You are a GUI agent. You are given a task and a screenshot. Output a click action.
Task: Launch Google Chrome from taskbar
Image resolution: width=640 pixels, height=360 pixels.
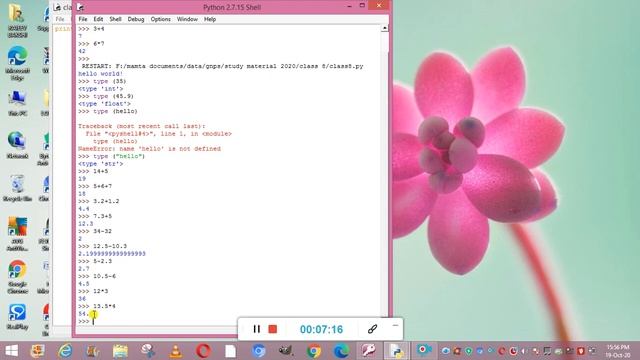pos(313,351)
